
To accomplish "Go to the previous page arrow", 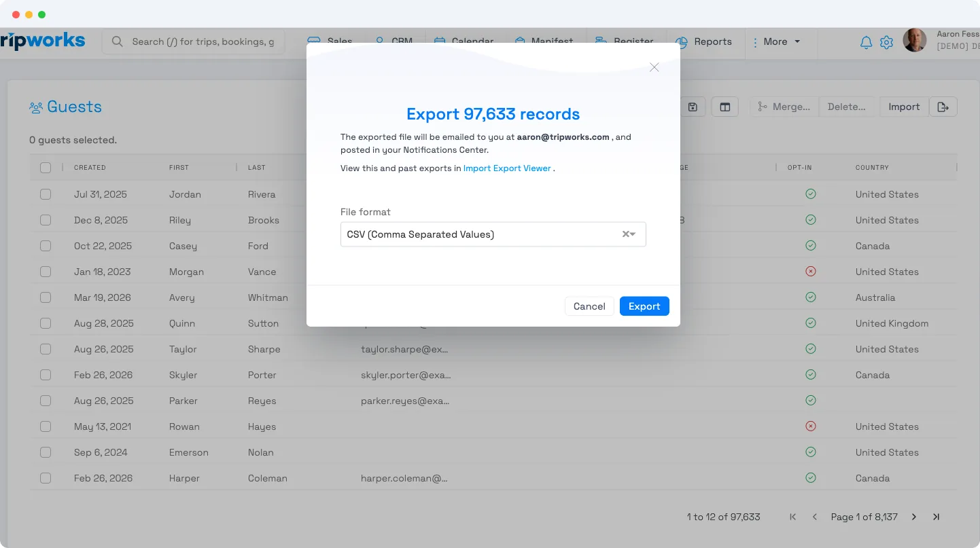I will [x=815, y=517].
